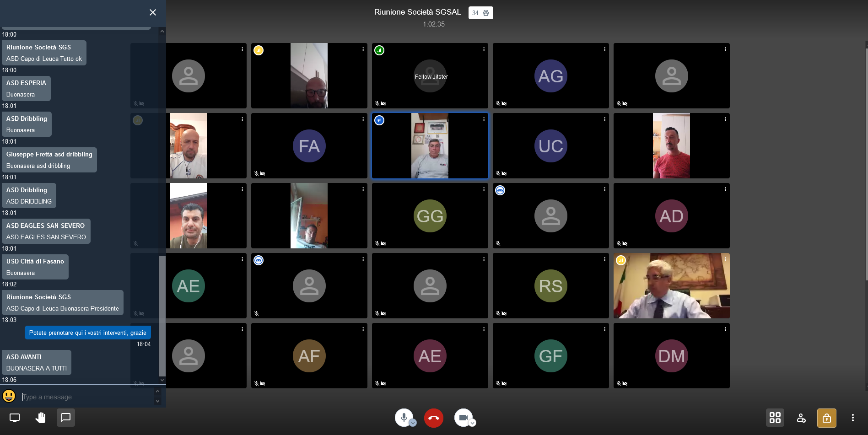Open the security options lock icon
Image resolution: width=868 pixels, height=435 pixels.
(x=826, y=418)
